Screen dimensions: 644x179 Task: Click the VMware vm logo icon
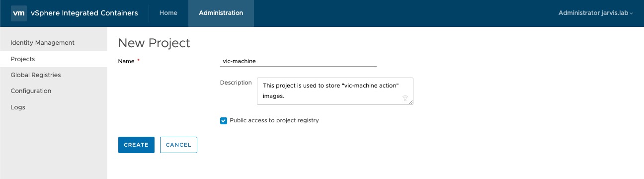[x=19, y=13]
